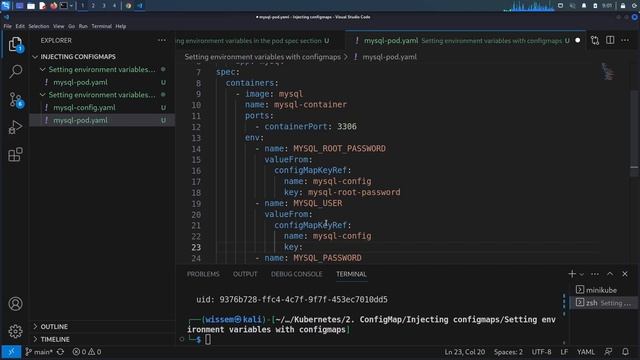Open editor more actions ellipsis
This screenshot has width=640, height=360.
click(x=625, y=40)
